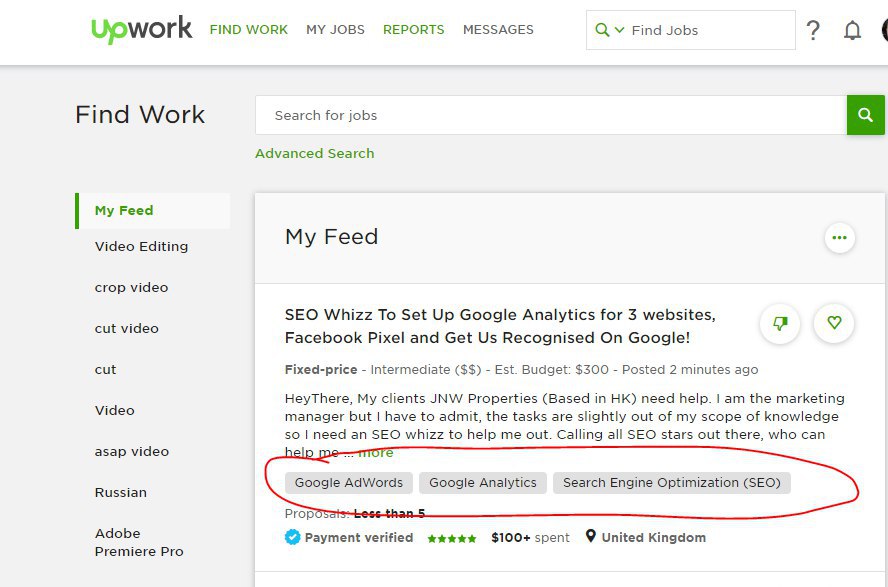888x587 pixels.
Task: Click the location pin icon
Action: click(590, 536)
